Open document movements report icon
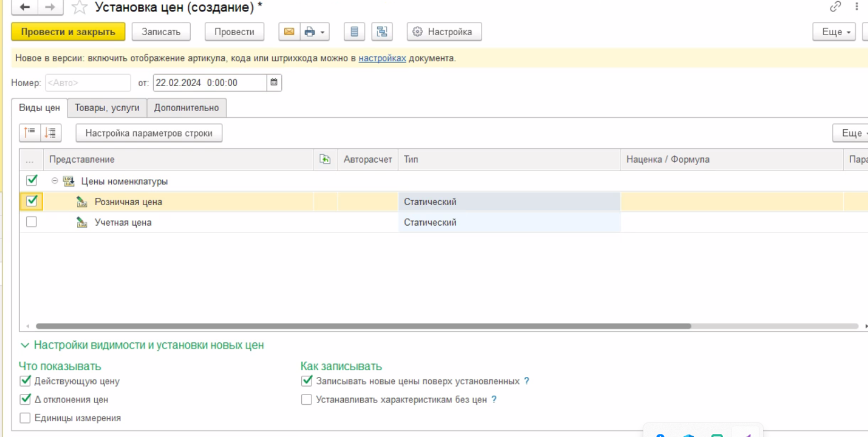The height and width of the screenshot is (437, 868). tap(355, 32)
